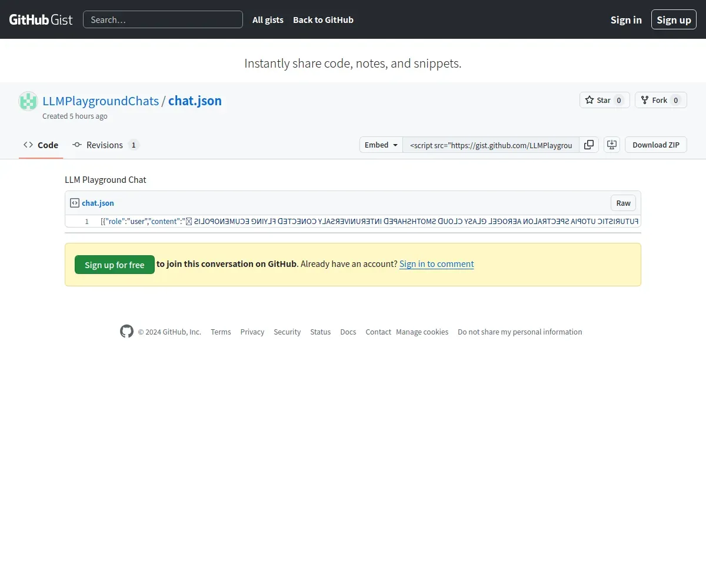Viewport: 706px width, 588px height.
Task: Open the Docs footer link
Action: (348, 332)
